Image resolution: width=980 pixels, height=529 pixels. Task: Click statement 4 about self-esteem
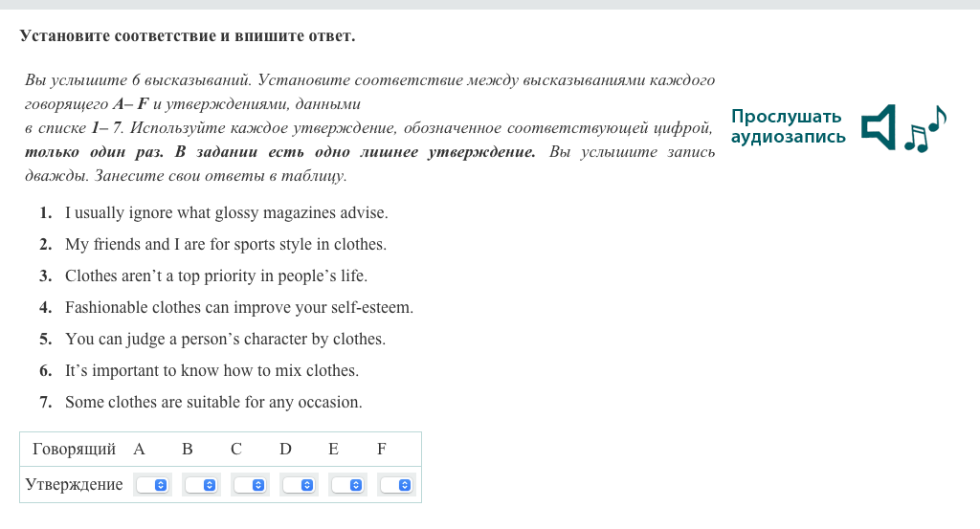238,308
